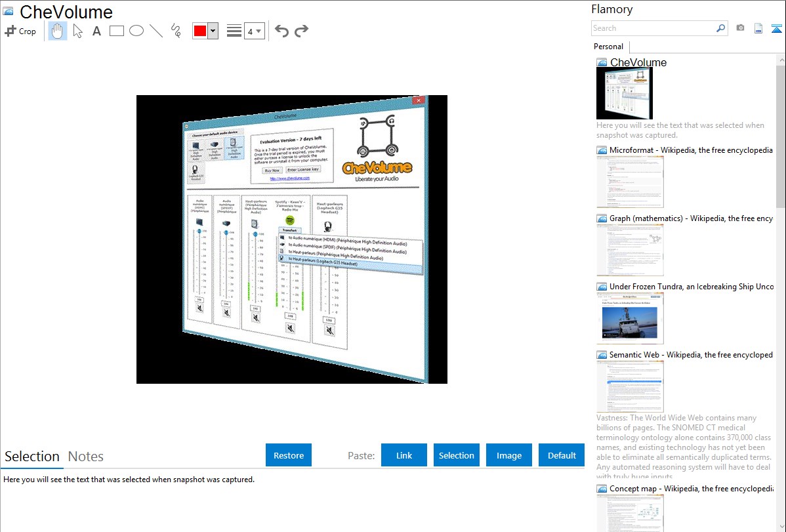
Task: Click the page document icon in Flamory header
Action: click(x=758, y=29)
